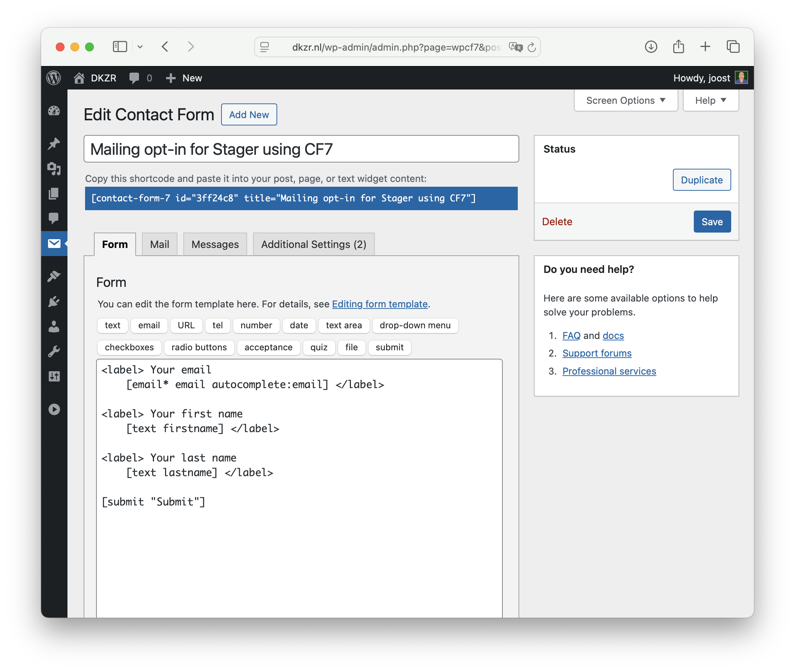Insert a submit tag
795x672 pixels.
[x=389, y=347]
